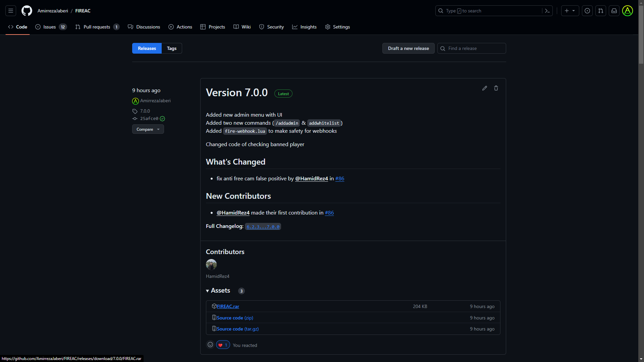Open the Projects tab
The image size is (644, 362).
pos(213,27)
